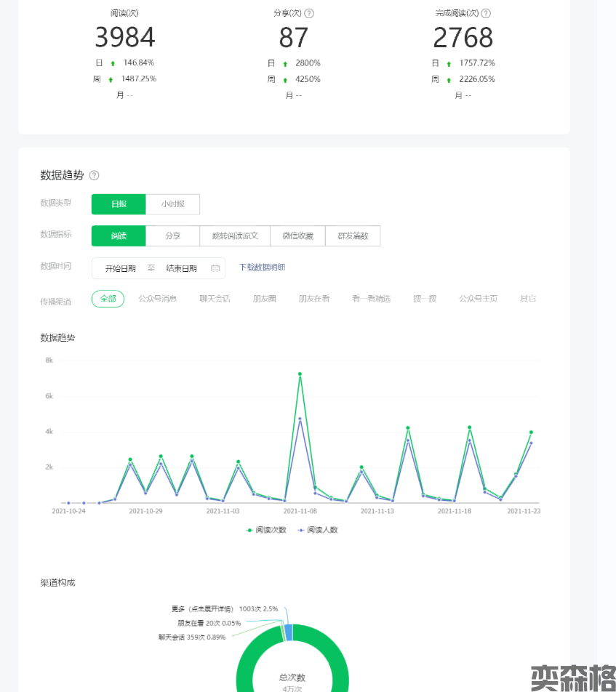Open the 结束日期 date picker
The height and width of the screenshot is (692, 616).
[x=181, y=268]
